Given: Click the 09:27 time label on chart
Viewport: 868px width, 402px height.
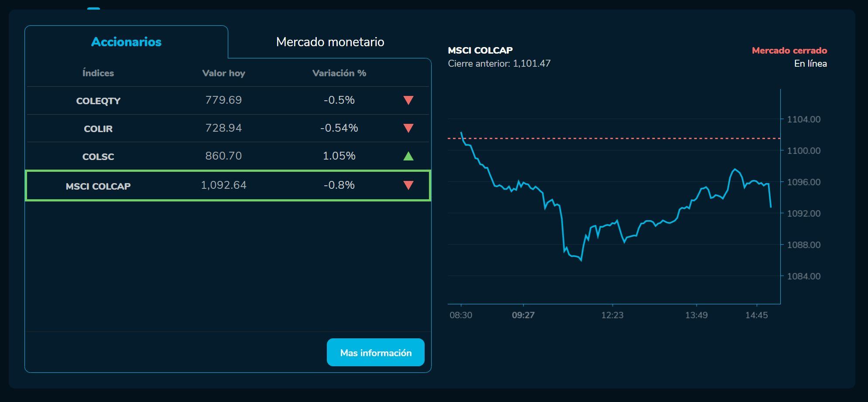Looking at the screenshot, I should pyautogui.click(x=523, y=315).
